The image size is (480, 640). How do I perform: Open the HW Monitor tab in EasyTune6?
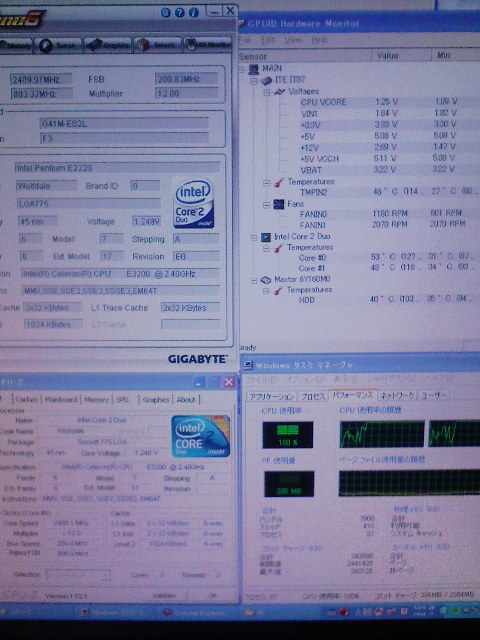208,44
